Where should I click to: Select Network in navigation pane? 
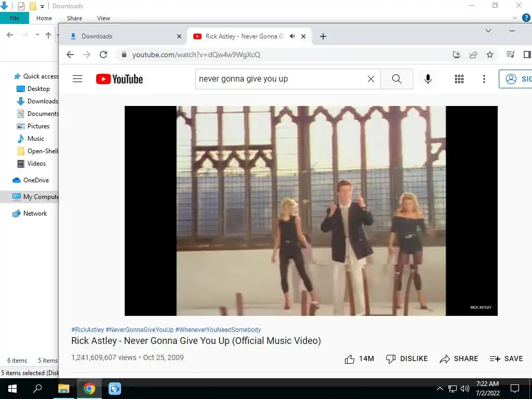[30, 214]
